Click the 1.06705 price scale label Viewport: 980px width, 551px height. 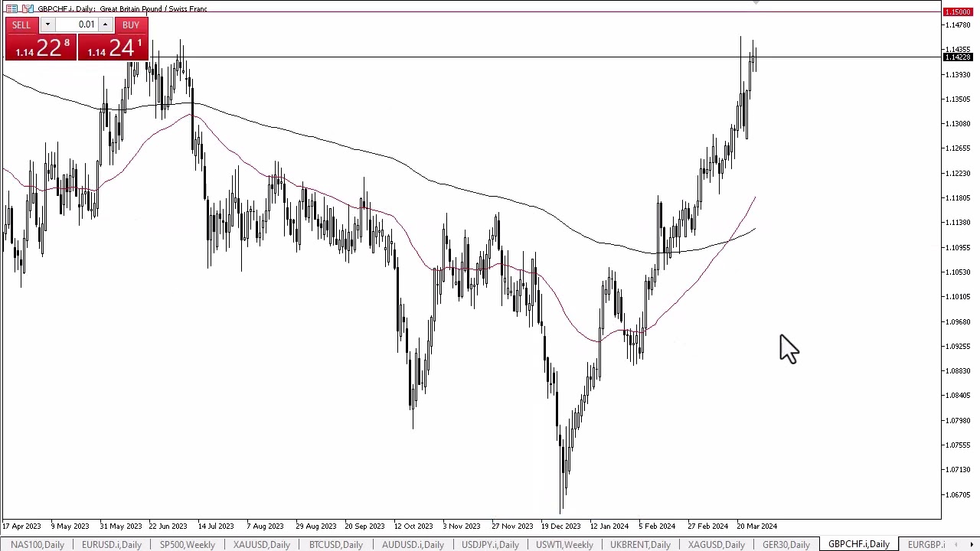tap(958, 494)
